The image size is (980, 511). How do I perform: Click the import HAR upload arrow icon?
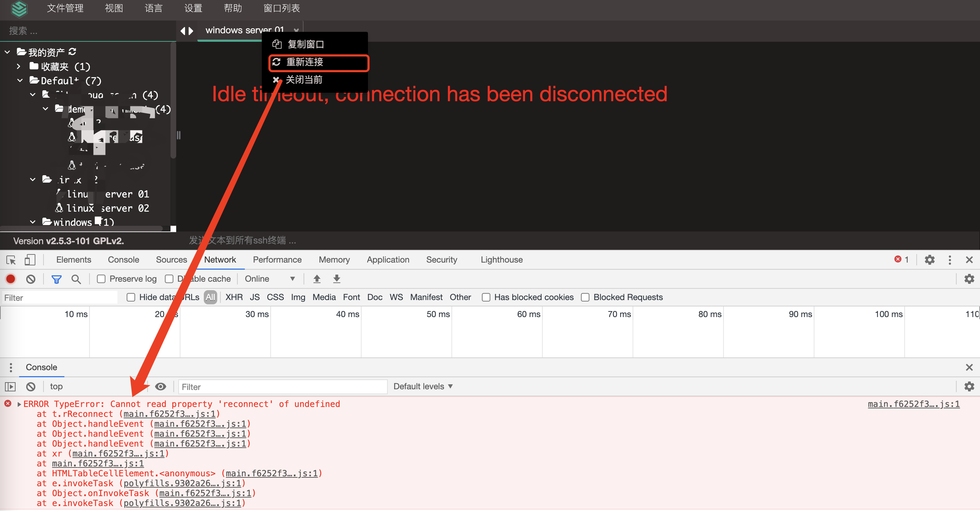pos(317,279)
